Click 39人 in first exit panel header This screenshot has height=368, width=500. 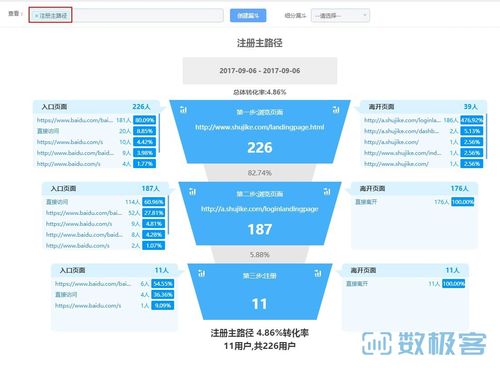click(471, 107)
